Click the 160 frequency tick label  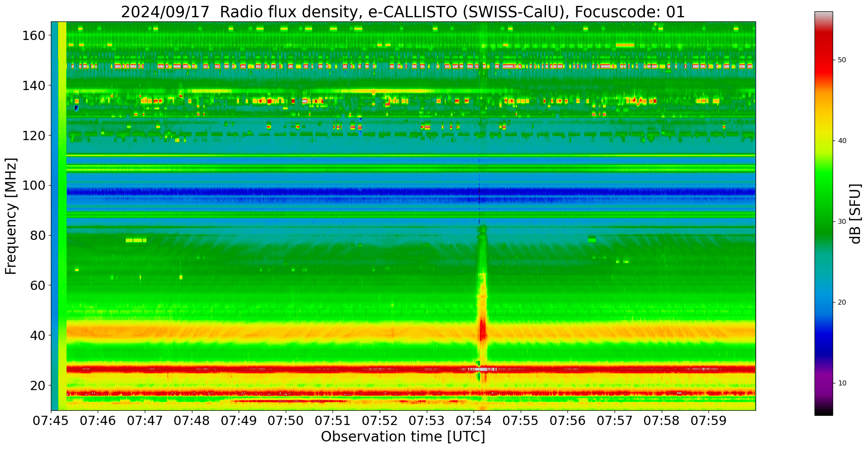(x=34, y=36)
